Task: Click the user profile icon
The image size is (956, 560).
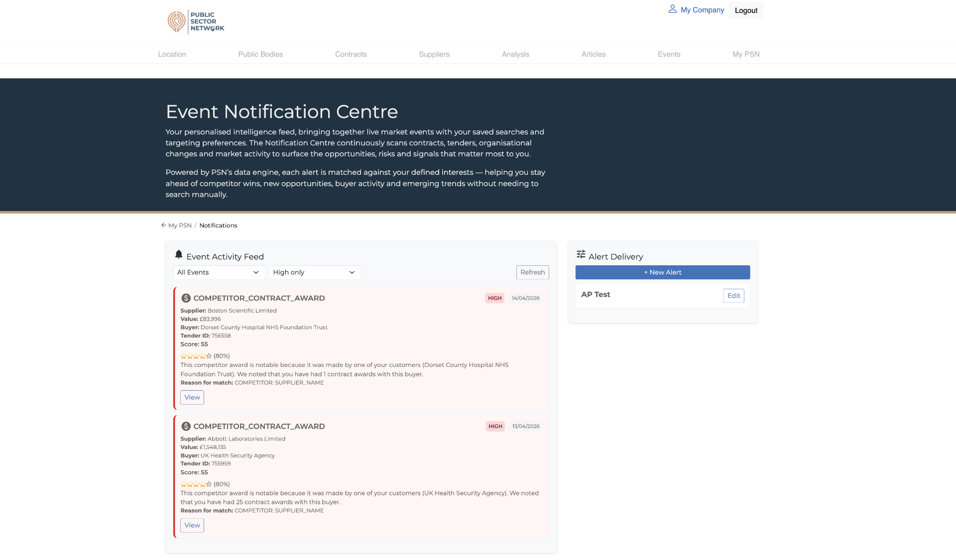Action: (672, 9)
